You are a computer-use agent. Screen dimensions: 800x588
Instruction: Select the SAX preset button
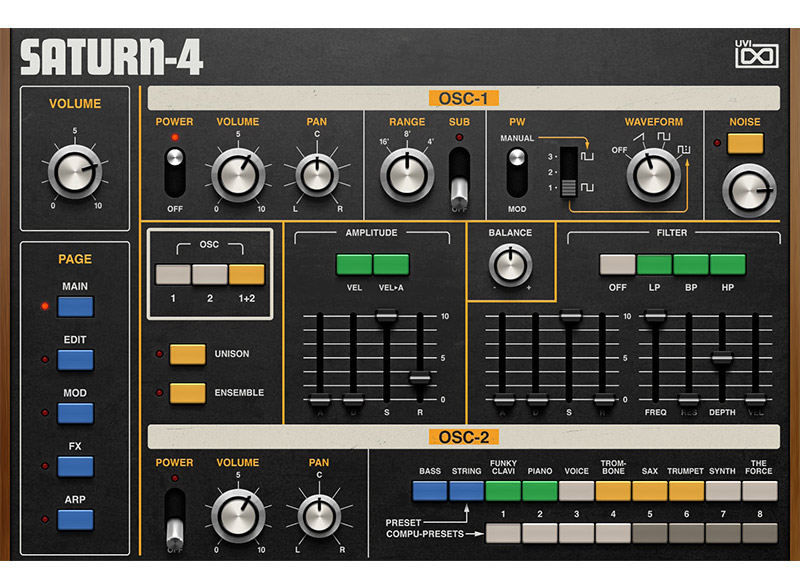650,491
